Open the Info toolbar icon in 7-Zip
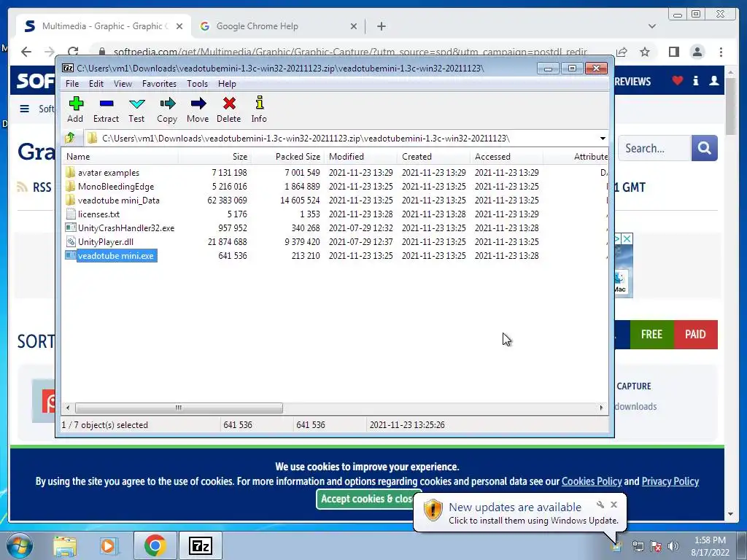 [x=259, y=109]
